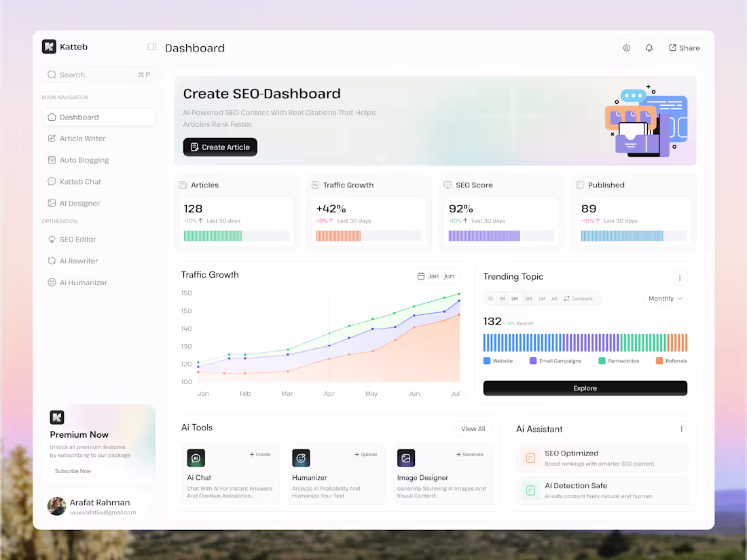747x560 pixels.
Task: Select the 2M time range
Action: click(x=515, y=299)
